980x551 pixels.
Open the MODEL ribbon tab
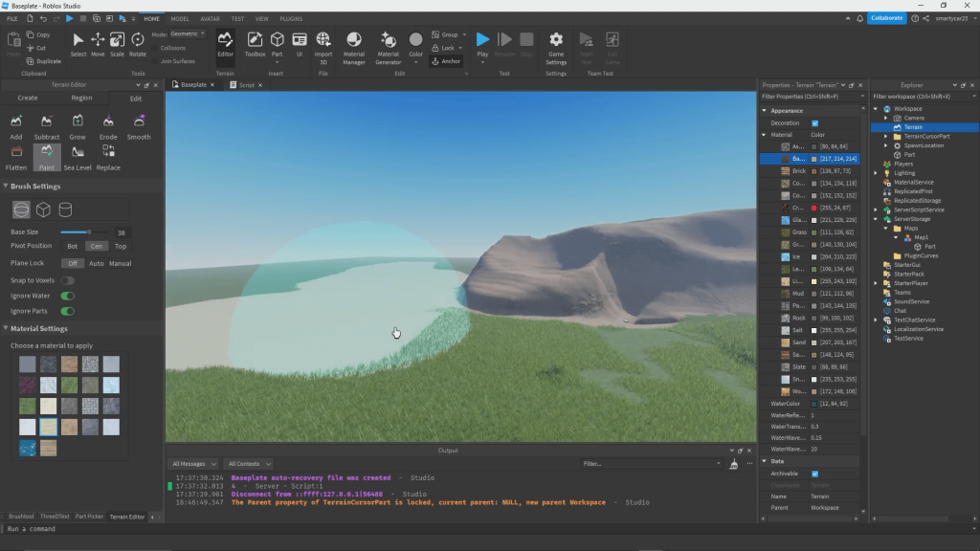point(180,19)
